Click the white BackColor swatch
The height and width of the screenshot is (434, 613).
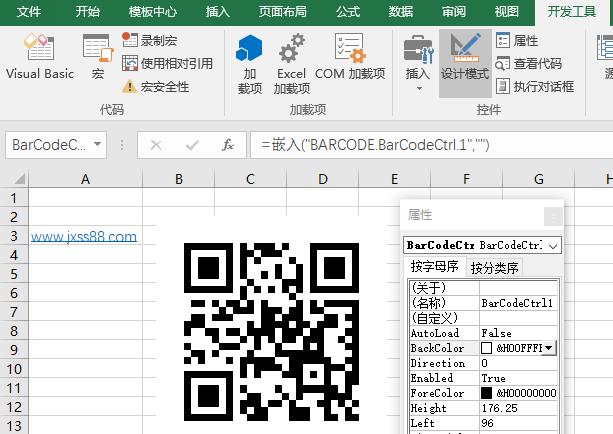486,348
